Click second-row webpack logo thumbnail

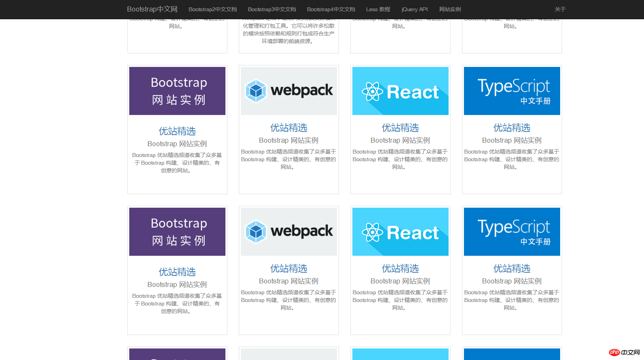289,91
